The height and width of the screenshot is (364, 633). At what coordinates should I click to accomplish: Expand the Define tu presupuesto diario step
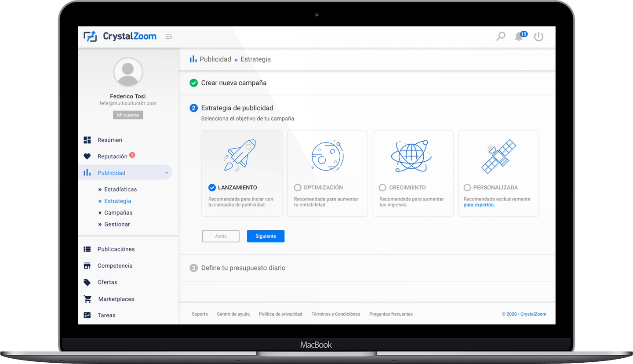(x=243, y=268)
